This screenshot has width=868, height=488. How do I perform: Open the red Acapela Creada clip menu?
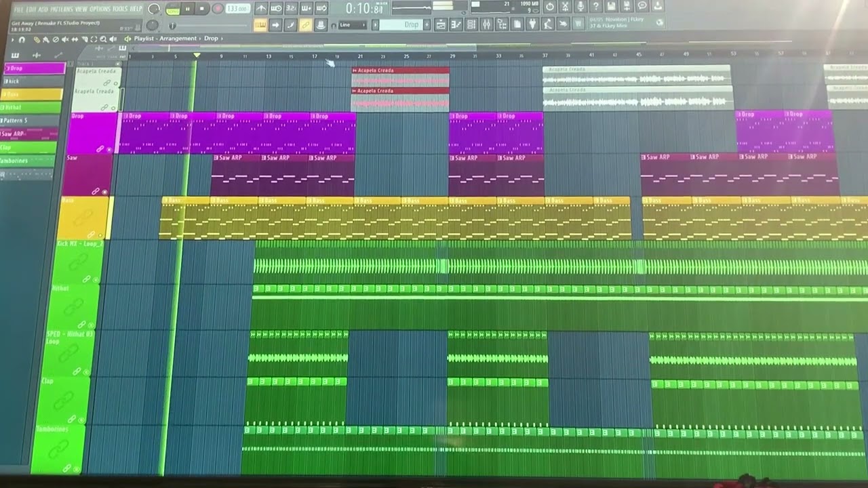pos(355,70)
